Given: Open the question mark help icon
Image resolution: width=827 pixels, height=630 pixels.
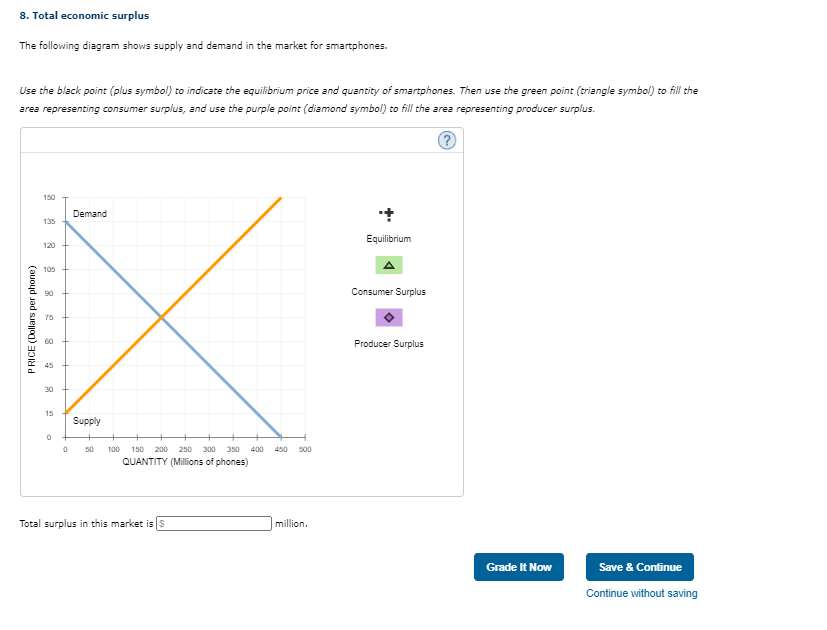Looking at the screenshot, I should point(446,140).
